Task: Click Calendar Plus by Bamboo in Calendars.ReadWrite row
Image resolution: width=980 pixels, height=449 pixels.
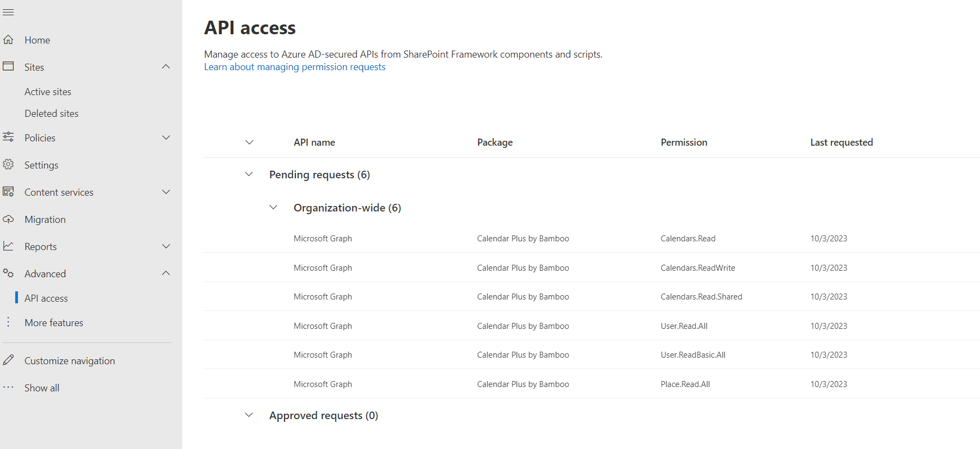Action: 523,268
